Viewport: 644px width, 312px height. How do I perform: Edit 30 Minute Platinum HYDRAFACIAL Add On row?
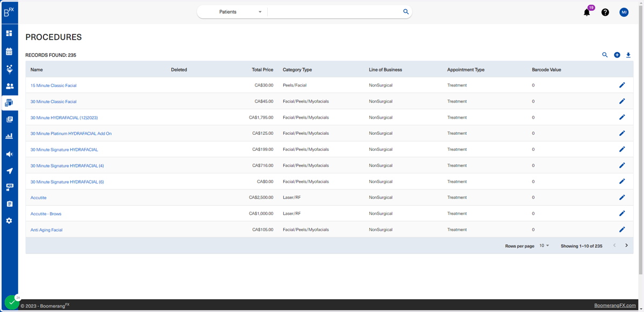point(622,133)
